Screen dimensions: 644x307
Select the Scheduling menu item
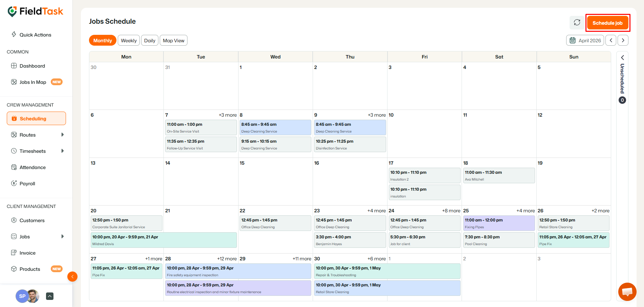click(36, 119)
